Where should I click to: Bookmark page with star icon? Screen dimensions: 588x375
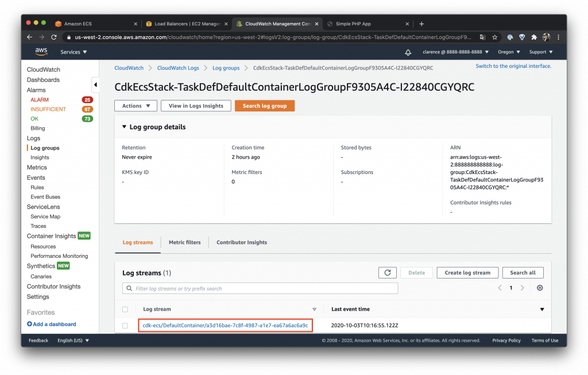tap(494, 37)
